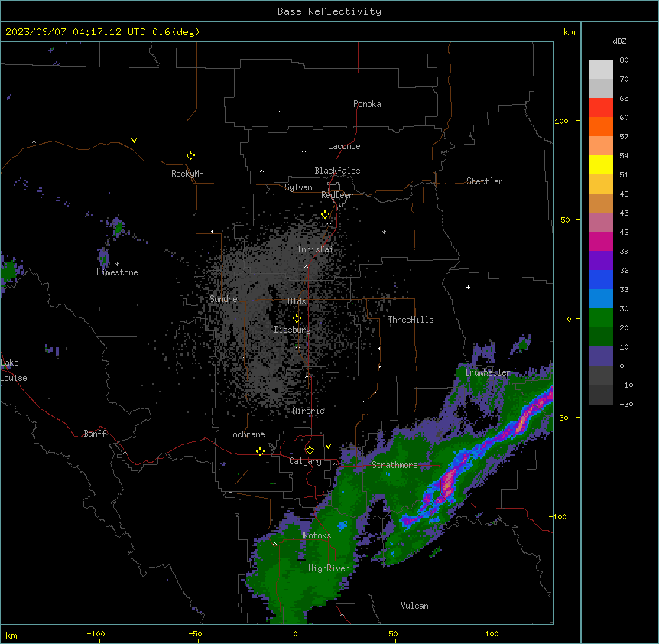Click the Ponoka city label
This screenshot has width=659, height=644.
[x=367, y=104]
